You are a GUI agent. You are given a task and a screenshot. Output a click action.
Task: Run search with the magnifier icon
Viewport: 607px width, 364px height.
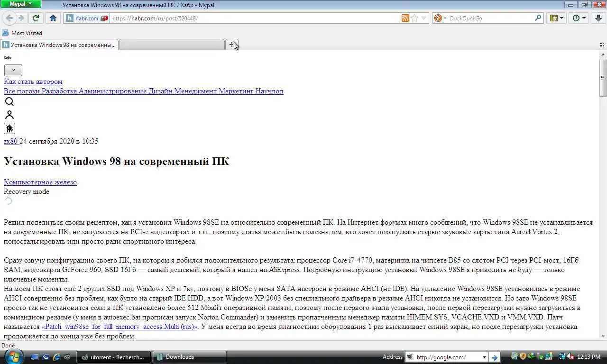click(x=538, y=18)
